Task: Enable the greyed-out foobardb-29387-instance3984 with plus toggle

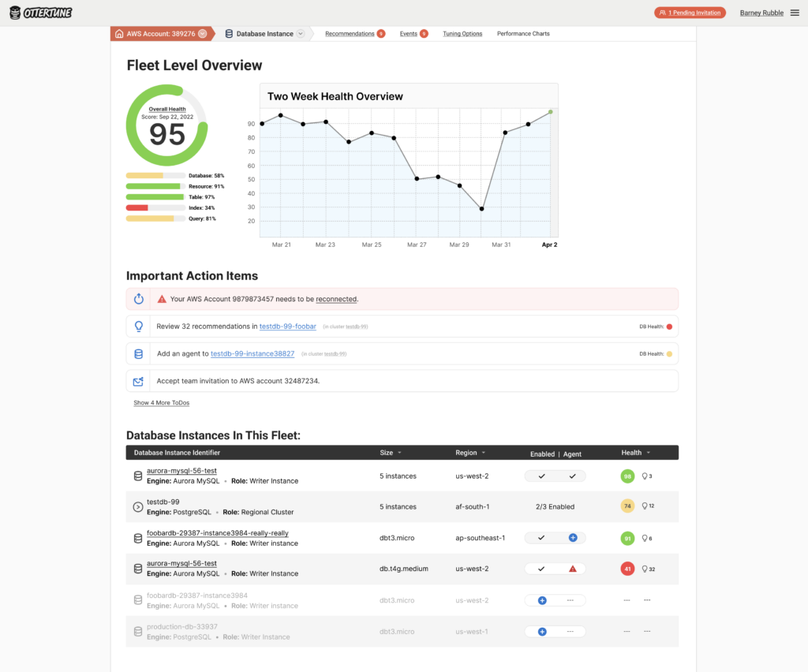Action: click(x=542, y=600)
